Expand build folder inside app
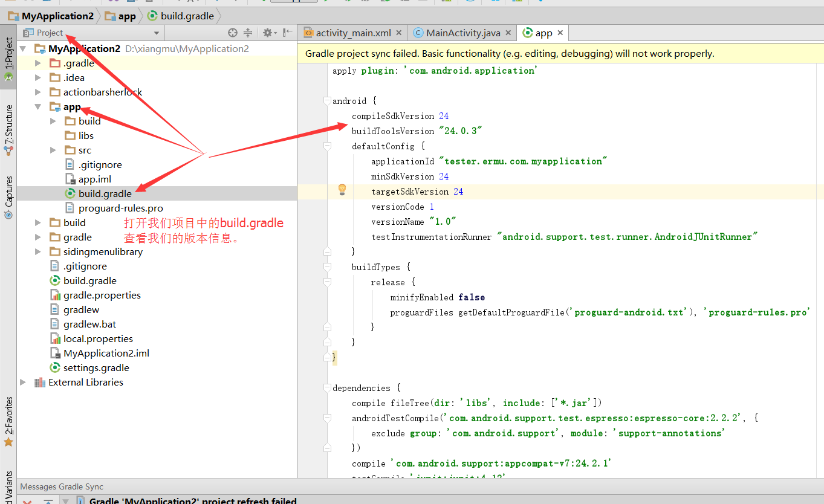Viewport: 824px width, 504px height. tap(53, 121)
